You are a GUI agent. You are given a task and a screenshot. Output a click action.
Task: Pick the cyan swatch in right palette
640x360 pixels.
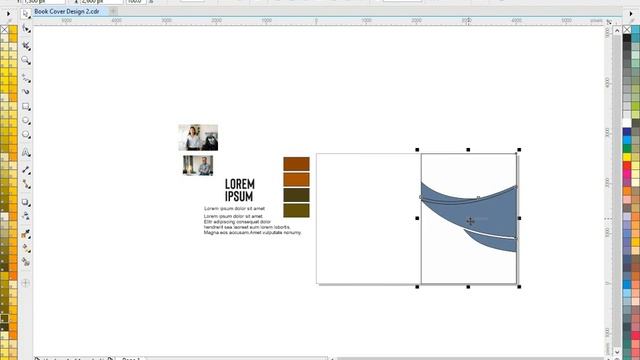tap(627, 140)
